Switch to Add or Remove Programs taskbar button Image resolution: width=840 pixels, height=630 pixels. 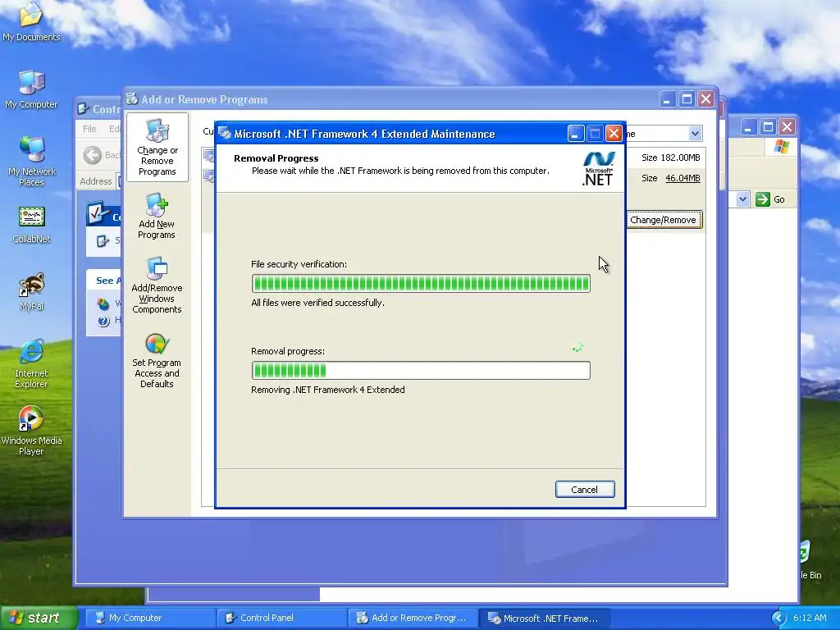[413, 618]
